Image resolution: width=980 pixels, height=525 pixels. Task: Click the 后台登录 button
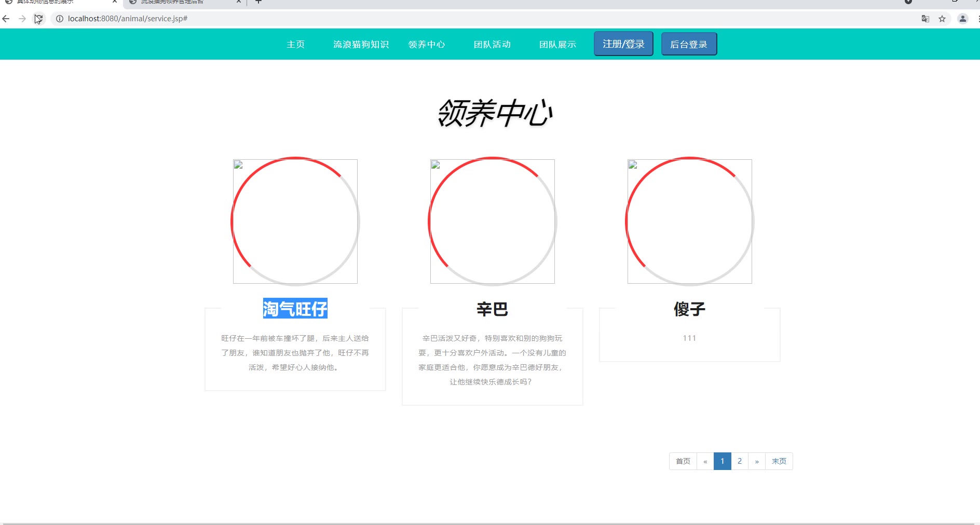689,44
